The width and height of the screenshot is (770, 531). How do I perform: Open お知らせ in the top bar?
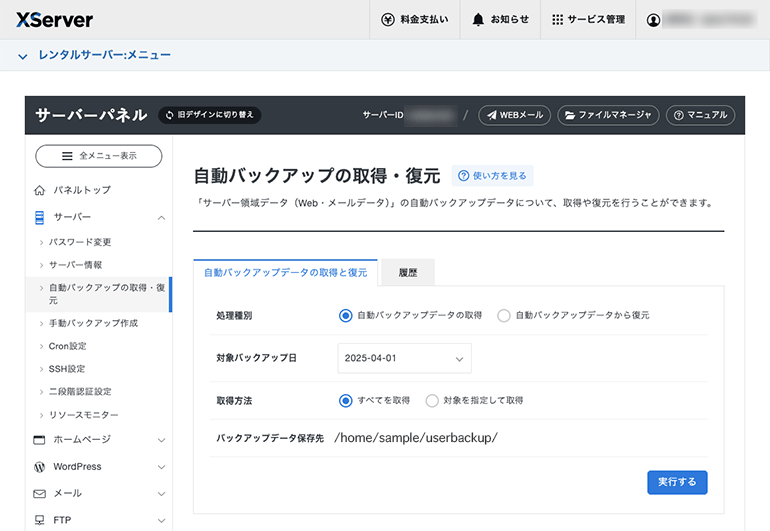coord(500,20)
